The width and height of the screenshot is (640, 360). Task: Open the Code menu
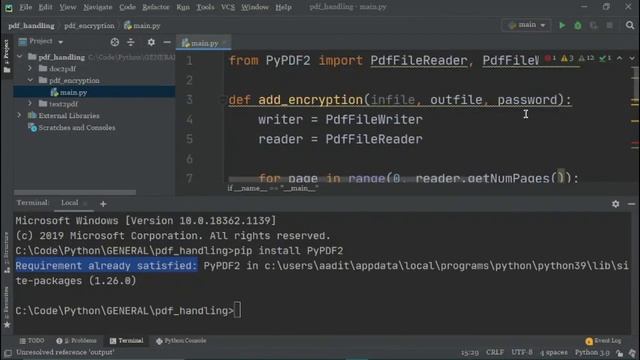[x=127, y=7]
